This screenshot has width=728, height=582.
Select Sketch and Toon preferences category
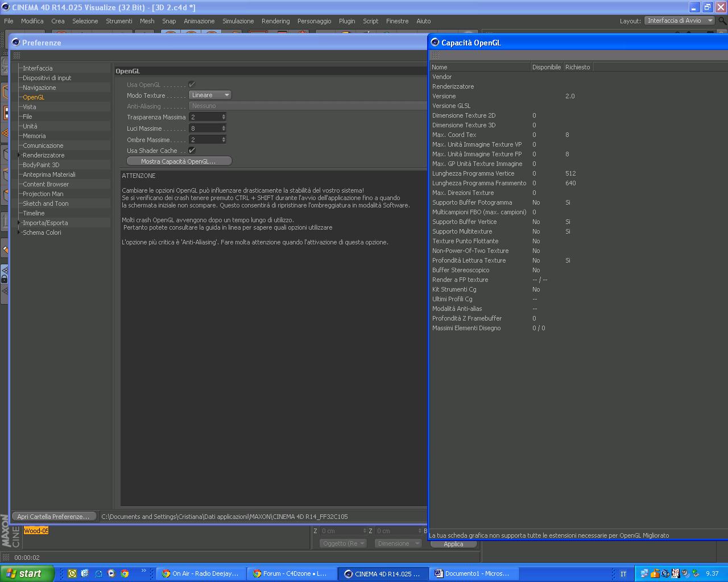click(x=45, y=203)
